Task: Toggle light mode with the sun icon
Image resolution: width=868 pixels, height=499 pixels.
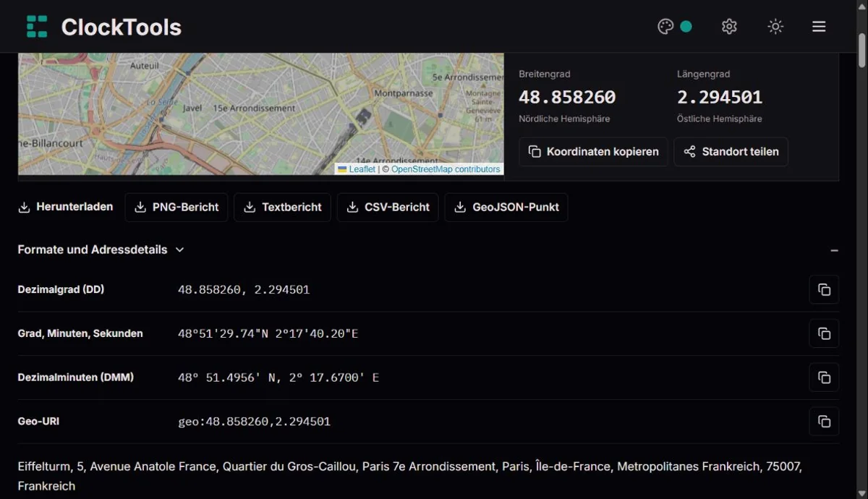Action: click(x=775, y=27)
